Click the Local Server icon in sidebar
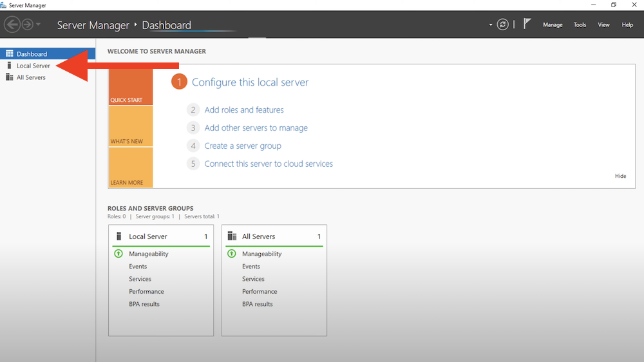The width and height of the screenshot is (644, 362). (9, 65)
